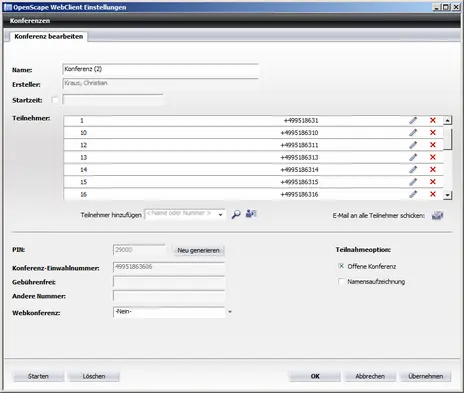The image size is (464, 393).
Task: Click the Löschen button
Action: click(x=94, y=376)
